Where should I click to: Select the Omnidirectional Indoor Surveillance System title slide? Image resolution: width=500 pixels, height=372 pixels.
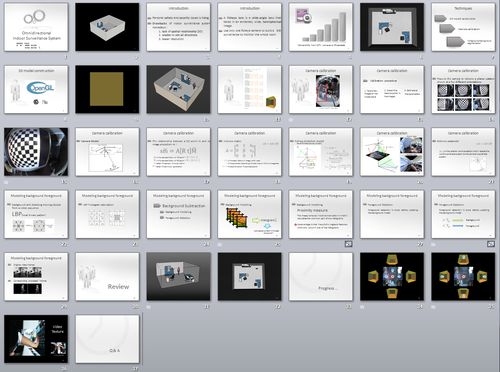coord(36,27)
